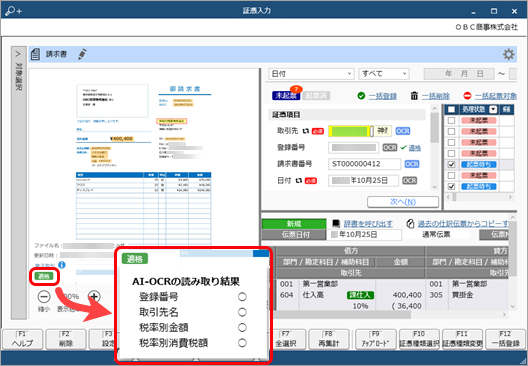Screen dimensions: 528x366
Task: Click the red no-entry icon for 一括起票対象
Action: tap(467, 96)
